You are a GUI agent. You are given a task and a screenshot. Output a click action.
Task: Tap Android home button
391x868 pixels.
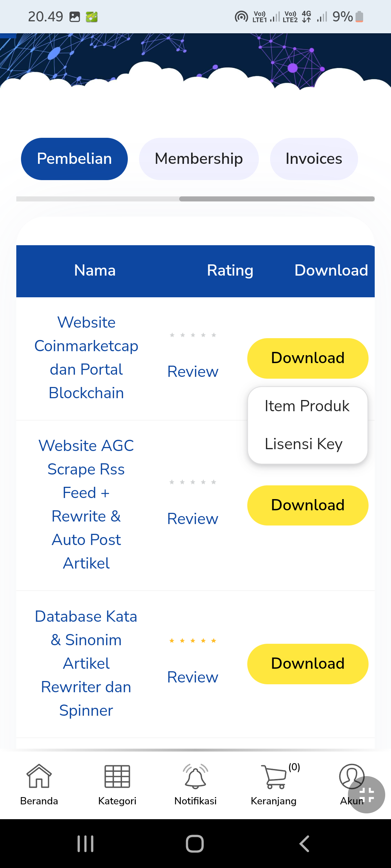(195, 844)
